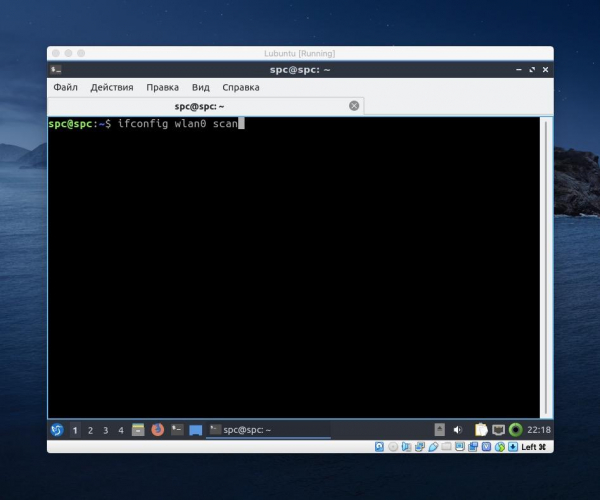Open the clipboard manager tray icon
The width and height of the screenshot is (600, 500).
(481, 430)
